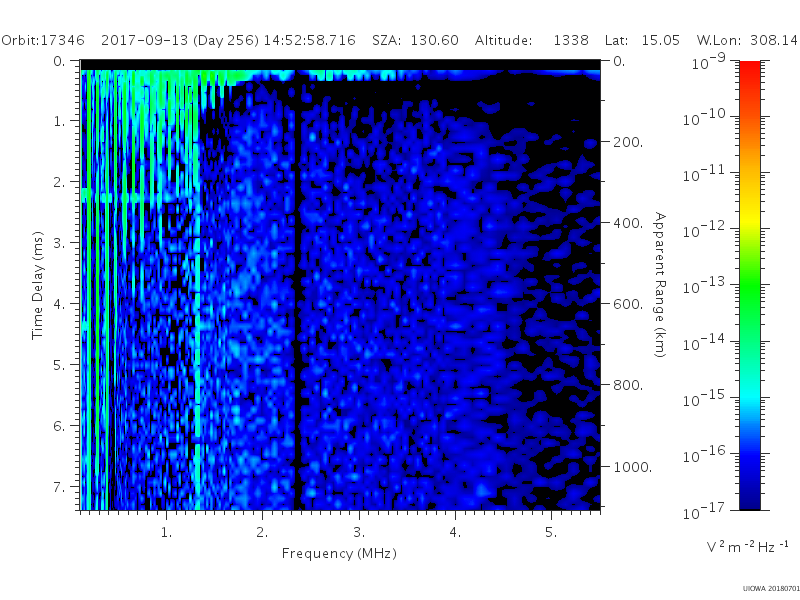Click the 3. tick label on frequency axis
800x600 pixels.
coord(359,532)
